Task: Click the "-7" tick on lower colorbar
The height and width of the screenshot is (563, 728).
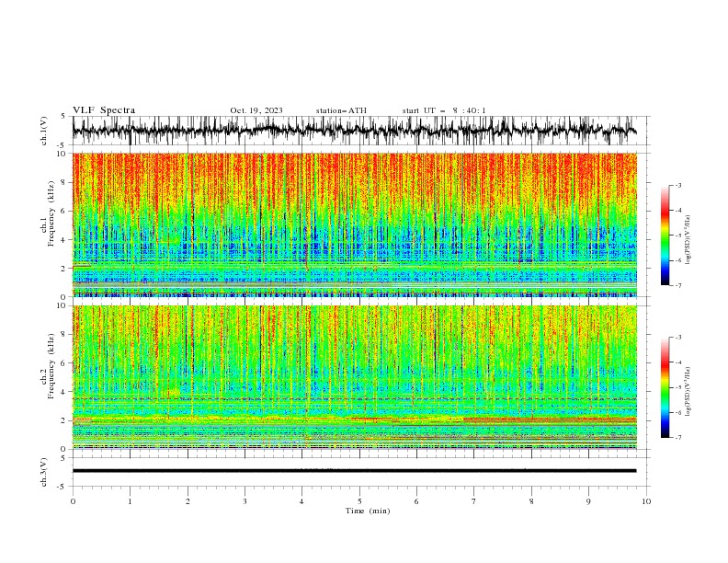Action: [677, 438]
